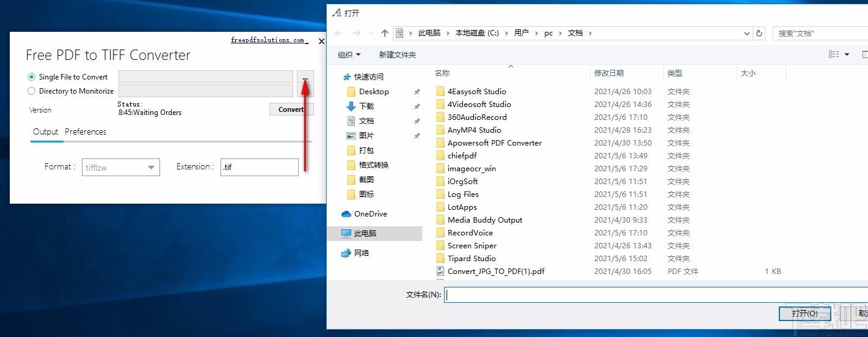Image resolution: width=868 pixels, height=337 pixels.
Task: Select the Directory to Monitorize radio button
Action: [32, 91]
